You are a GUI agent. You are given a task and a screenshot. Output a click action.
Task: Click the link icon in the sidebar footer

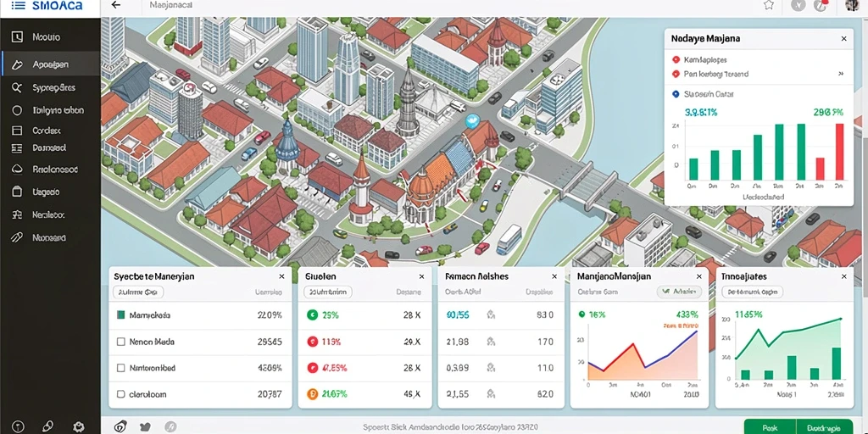click(x=47, y=426)
